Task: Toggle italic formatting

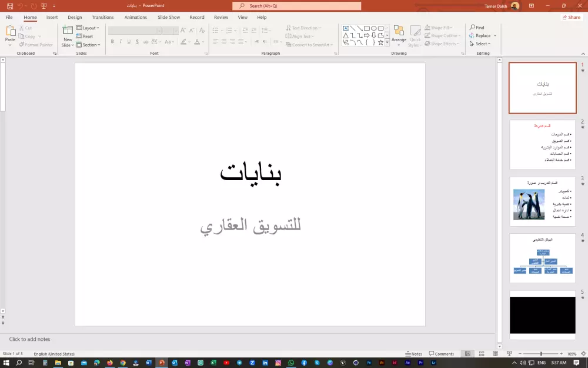Action: (x=120, y=42)
